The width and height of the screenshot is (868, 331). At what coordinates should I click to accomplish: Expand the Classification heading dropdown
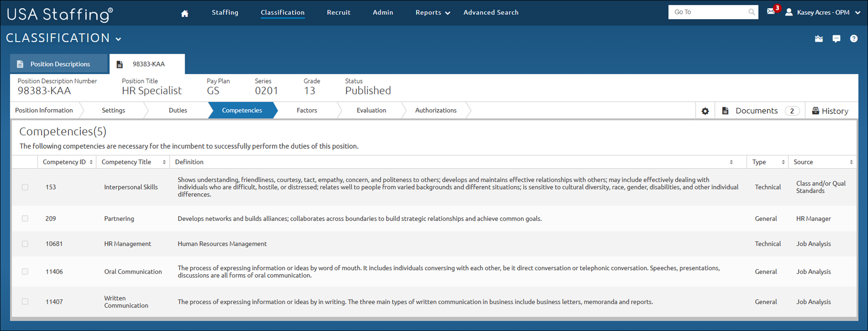tap(118, 39)
